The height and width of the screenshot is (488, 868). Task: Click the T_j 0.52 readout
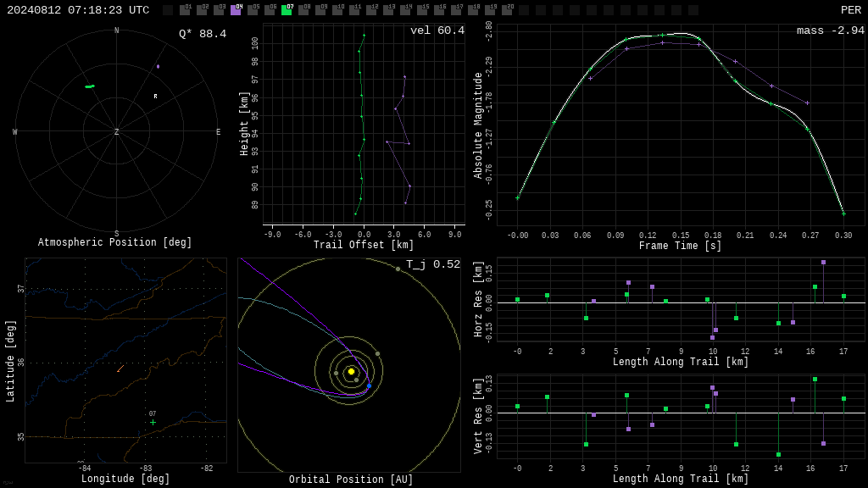pyautogui.click(x=433, y=264)
